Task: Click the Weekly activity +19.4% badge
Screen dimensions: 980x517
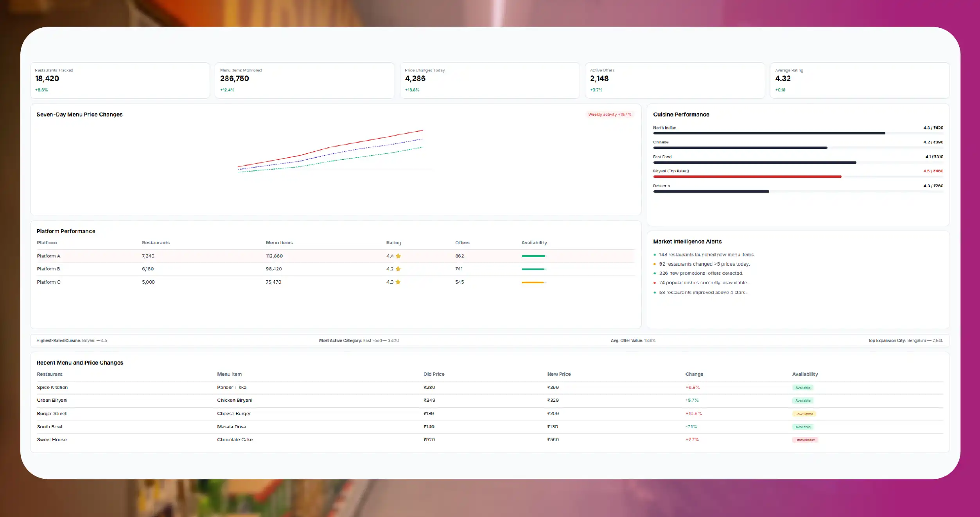Action: [610, 114]
